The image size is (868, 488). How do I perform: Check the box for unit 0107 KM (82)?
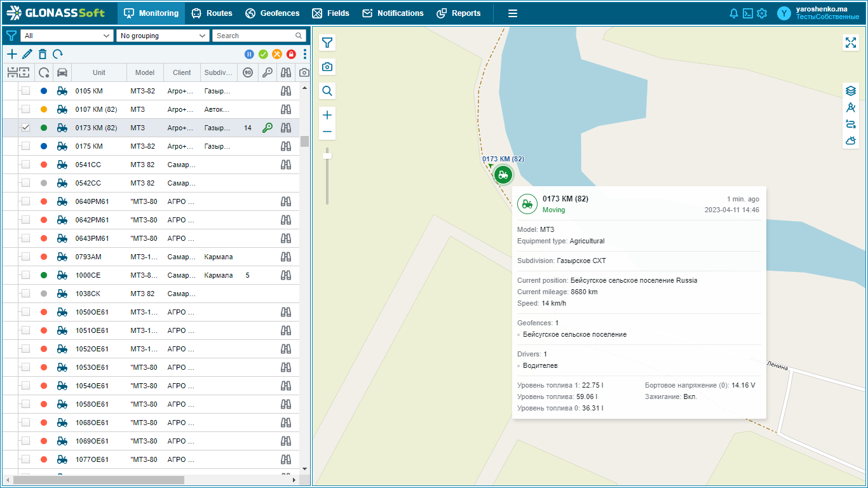(25, 109)
